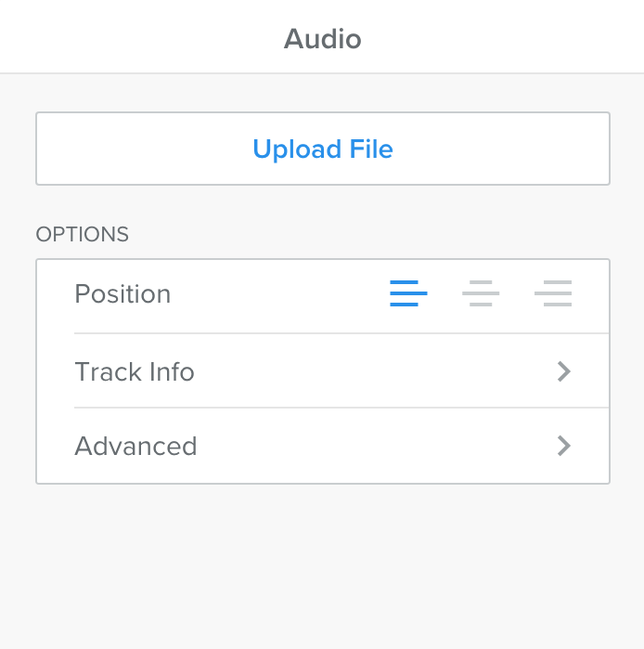Set audio position to left alignment

point(408,294)
